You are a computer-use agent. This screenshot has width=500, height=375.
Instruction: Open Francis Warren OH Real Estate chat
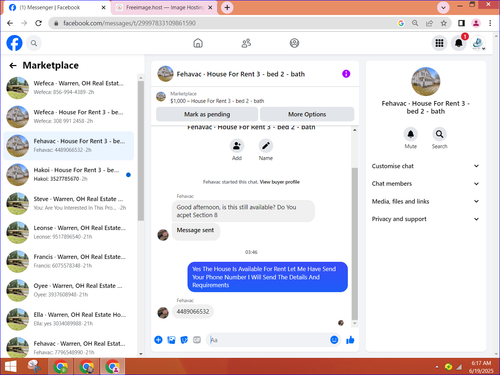(69, 261)
